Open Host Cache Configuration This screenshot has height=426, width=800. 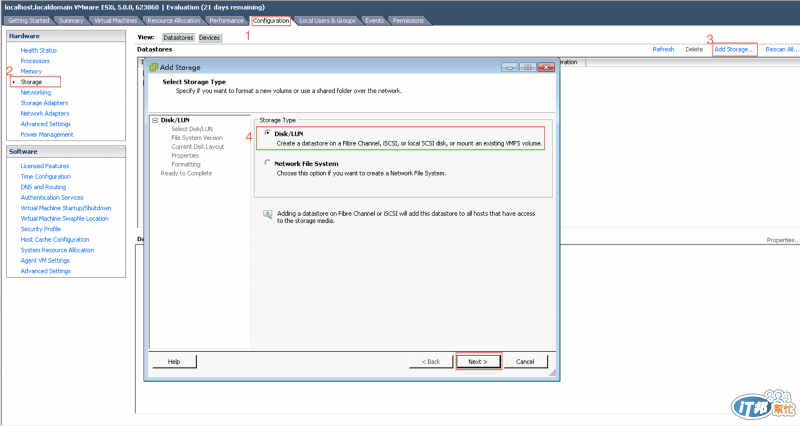click(55, 240)
